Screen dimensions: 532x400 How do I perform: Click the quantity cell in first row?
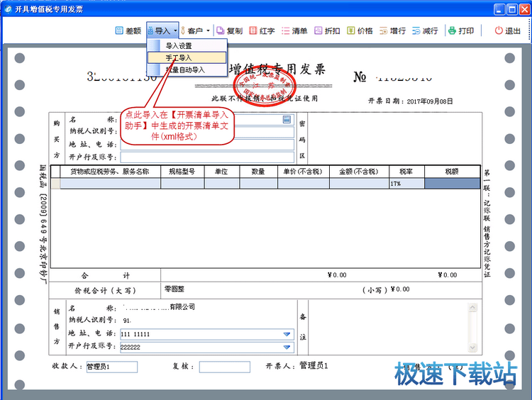[258, 184]
